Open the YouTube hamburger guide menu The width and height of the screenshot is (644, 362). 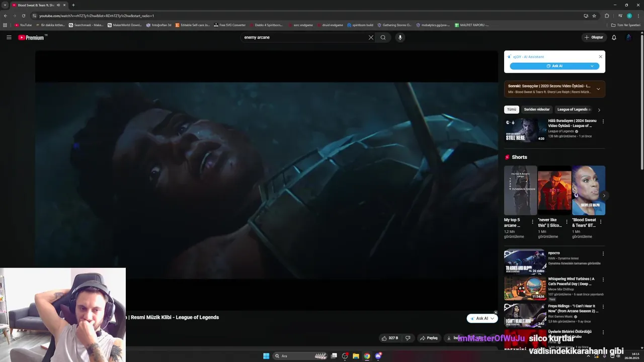9,37
